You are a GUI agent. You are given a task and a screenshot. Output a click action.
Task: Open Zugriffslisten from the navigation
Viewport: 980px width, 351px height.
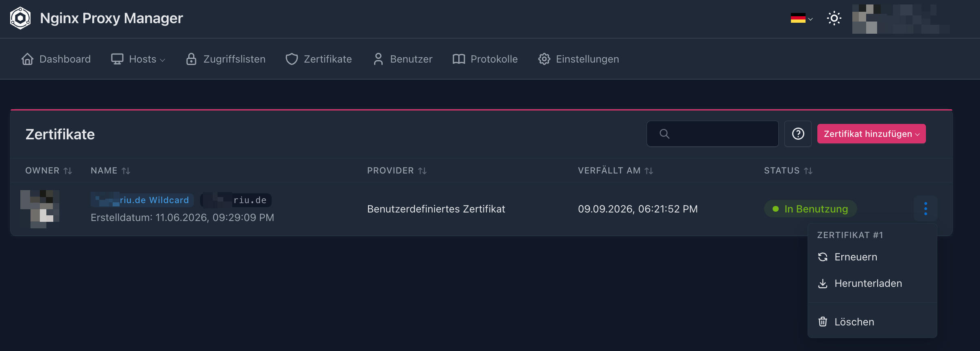[226, 59]
